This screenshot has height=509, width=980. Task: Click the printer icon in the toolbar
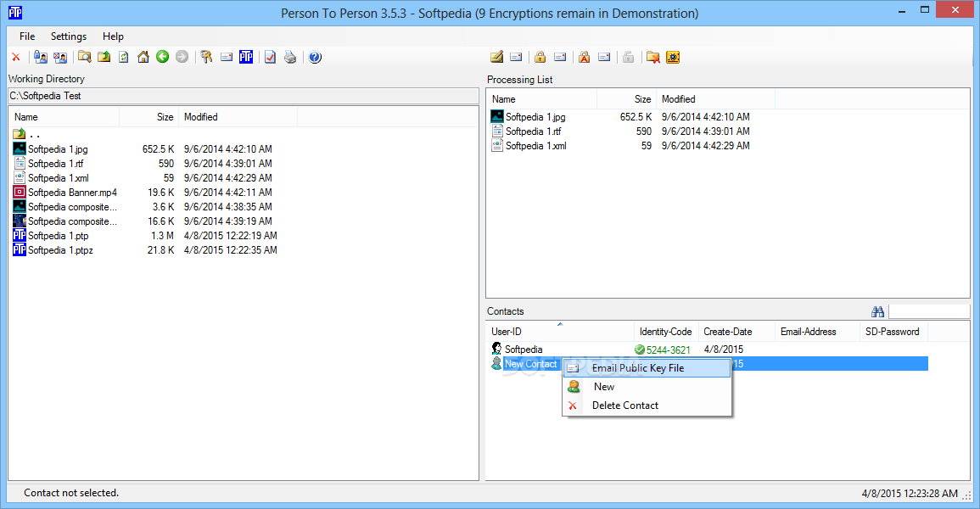pos(290,57)
